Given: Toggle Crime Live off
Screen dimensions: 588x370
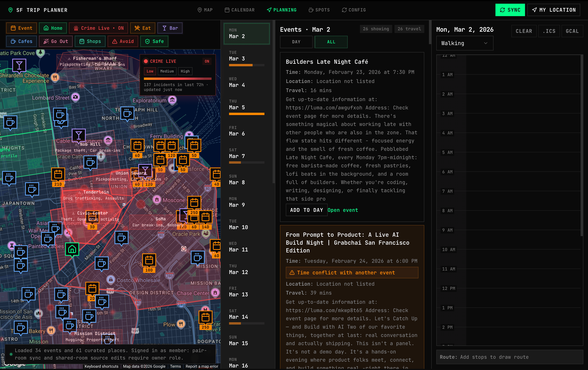Looking at the screenshot, I should (207, 61).
